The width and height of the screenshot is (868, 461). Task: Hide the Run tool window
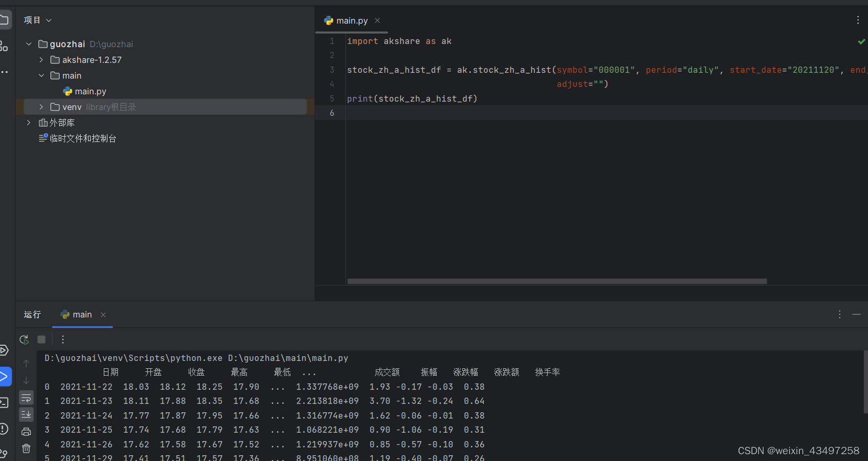(x=856, y=314)
